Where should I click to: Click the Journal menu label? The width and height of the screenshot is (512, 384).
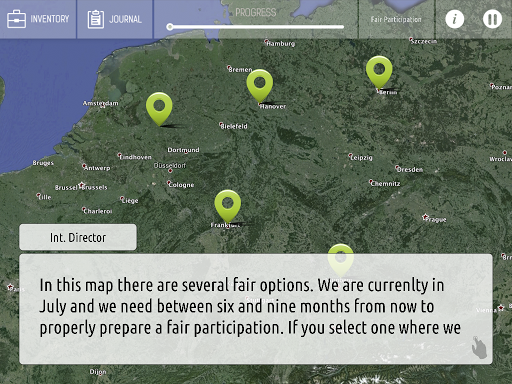click(x=125, y=19)
